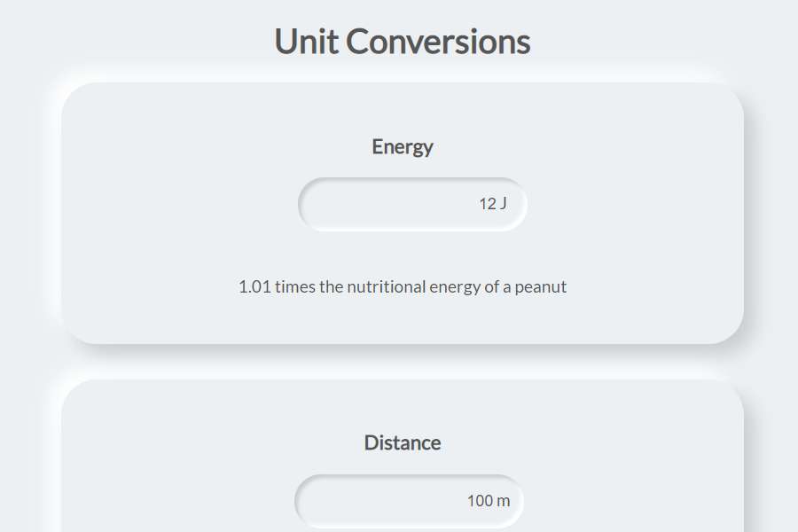Click the J unit label in Energy field
798x532 pixels.
tap(505, 203)
